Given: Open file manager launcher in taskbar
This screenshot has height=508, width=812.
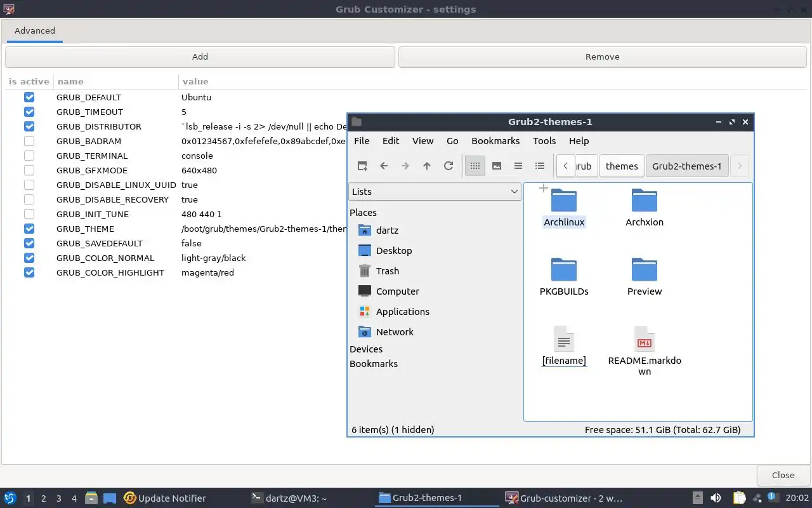Looking at the screenshot, I should click(x=91, y=498).
